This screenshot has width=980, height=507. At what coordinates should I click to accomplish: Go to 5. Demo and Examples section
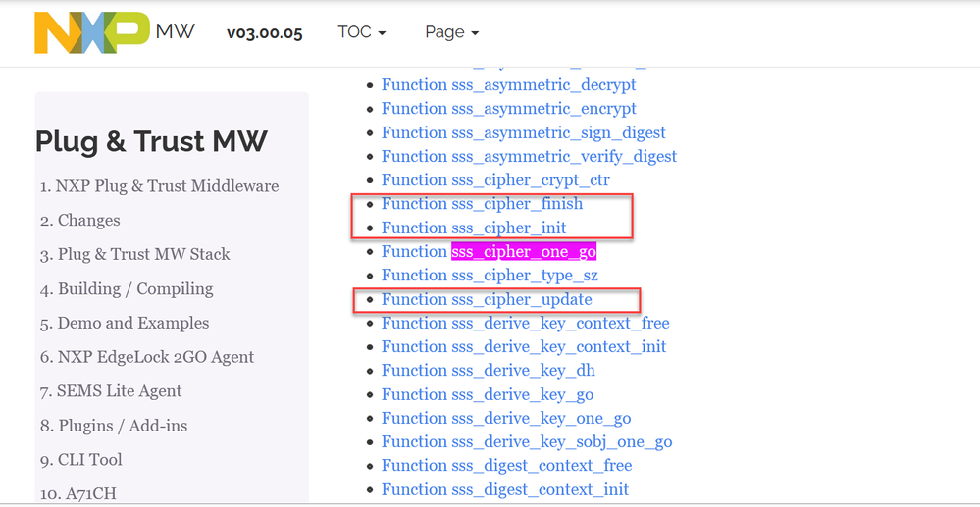(x=125, y=324)
